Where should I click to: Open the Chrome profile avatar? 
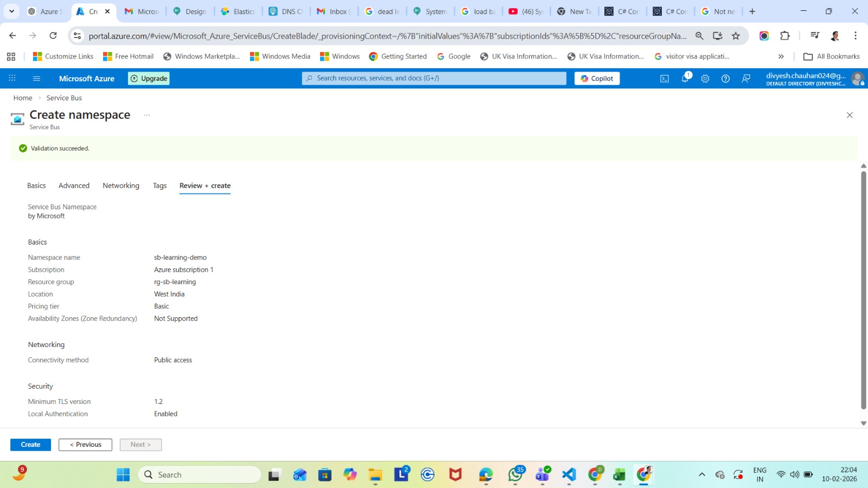point(835,36)
